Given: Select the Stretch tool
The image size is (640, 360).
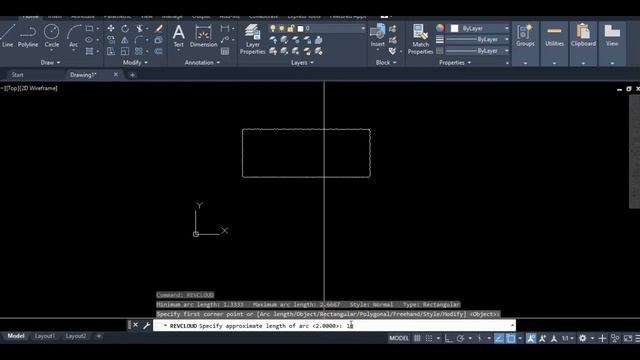Looking at the screenshot, I should tap(111, 51).
